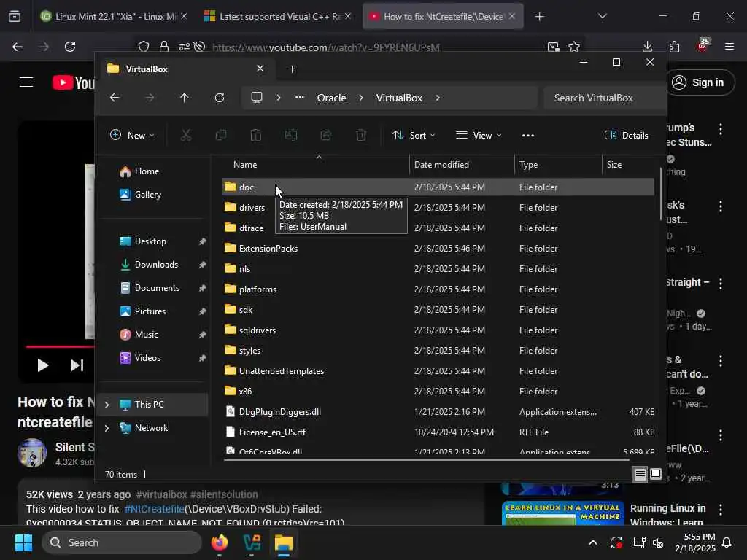Click the Copy icon in Explorer toolbar

click(220, 135)
